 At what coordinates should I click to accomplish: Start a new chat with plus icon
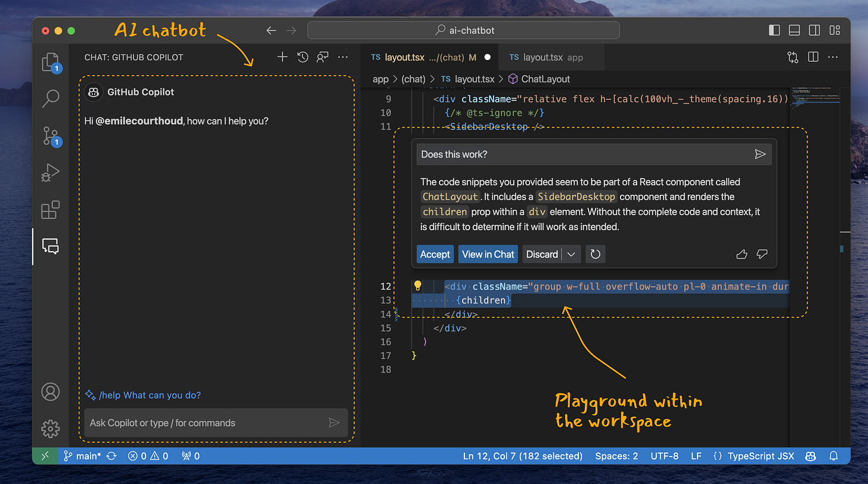(283, 57)
